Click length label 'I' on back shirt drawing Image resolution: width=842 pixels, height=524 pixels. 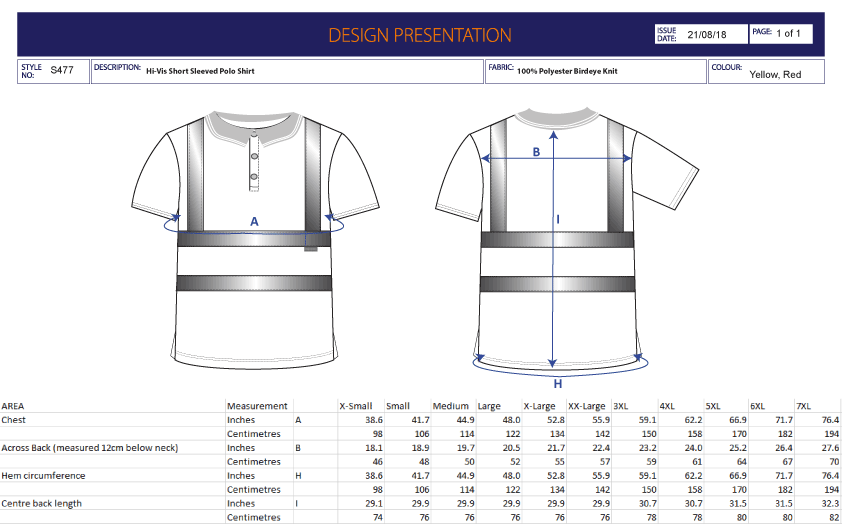[x=558, y=219]
